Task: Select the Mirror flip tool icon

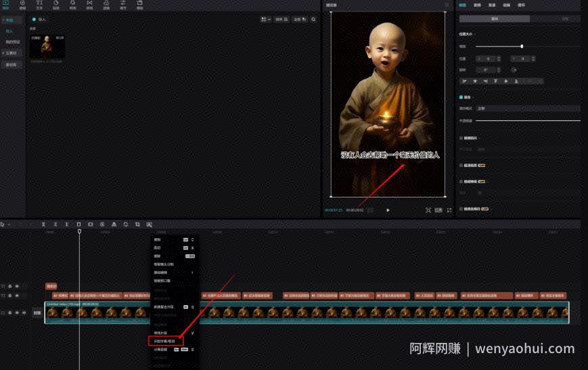Action: [114, 224]
